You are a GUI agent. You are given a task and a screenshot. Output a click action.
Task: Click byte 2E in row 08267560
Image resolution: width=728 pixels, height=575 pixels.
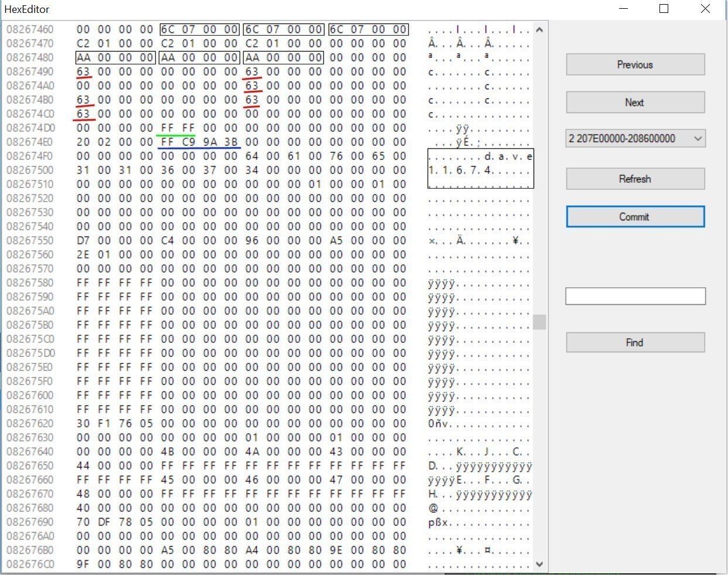click(x=83, y=254)
